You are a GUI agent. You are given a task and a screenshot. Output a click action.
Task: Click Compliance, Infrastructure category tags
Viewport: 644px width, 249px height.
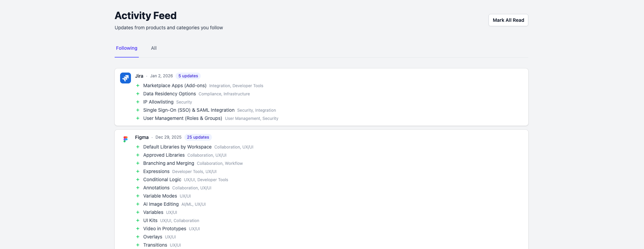coord(224,94)
